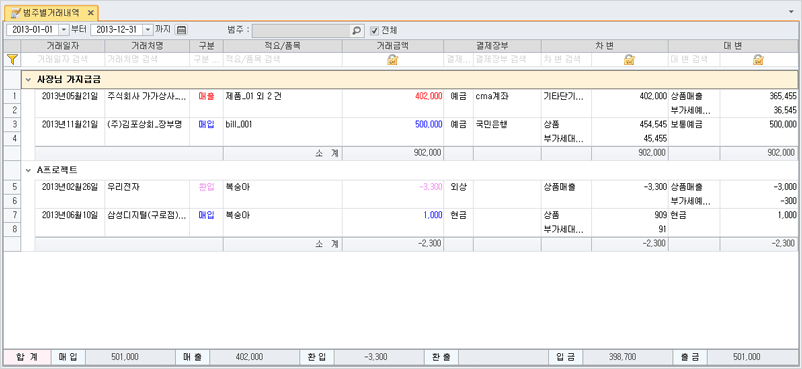Viewport: 802px width, 369px height.
Task: Click the 차변 amount filter lock icon
Action: pyautogui.click(x=629, y=60)
